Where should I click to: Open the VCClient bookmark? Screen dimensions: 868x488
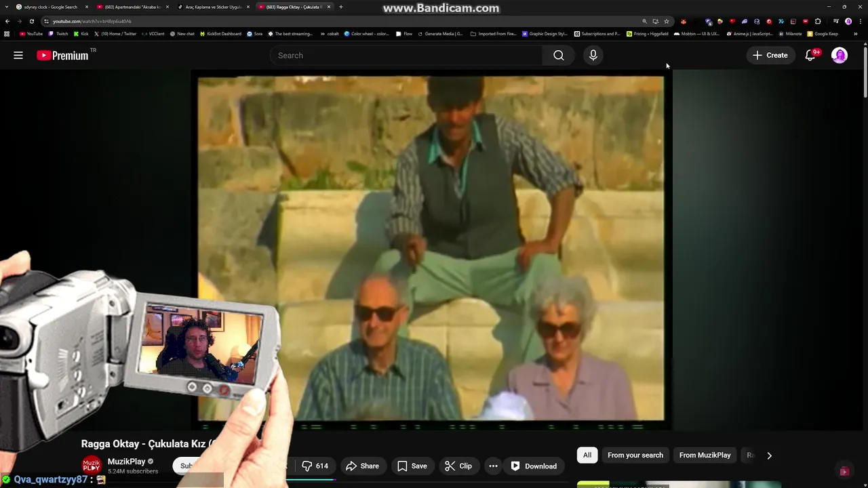(153, 33)
